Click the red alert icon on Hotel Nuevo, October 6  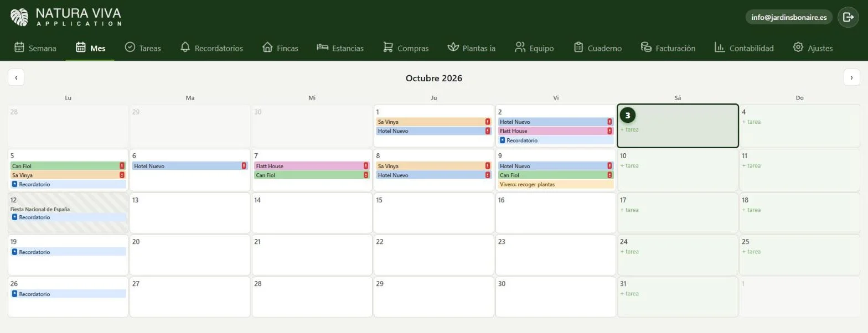click(244, 166)
